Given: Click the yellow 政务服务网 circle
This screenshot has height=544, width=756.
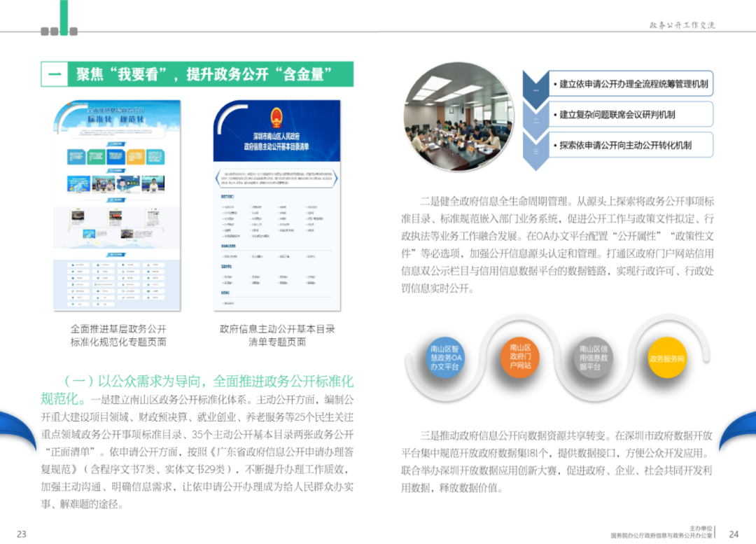Looking at the screenshot, I should coord(666,358).
